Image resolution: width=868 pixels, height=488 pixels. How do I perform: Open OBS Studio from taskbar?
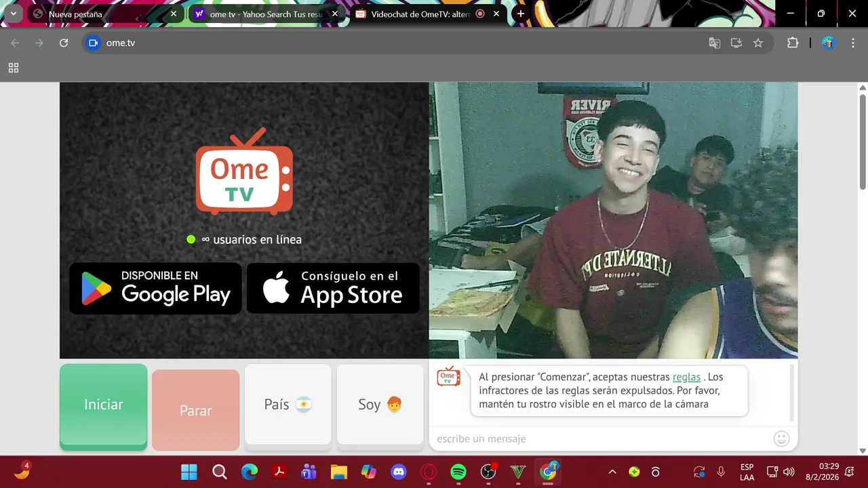[488, 472]
